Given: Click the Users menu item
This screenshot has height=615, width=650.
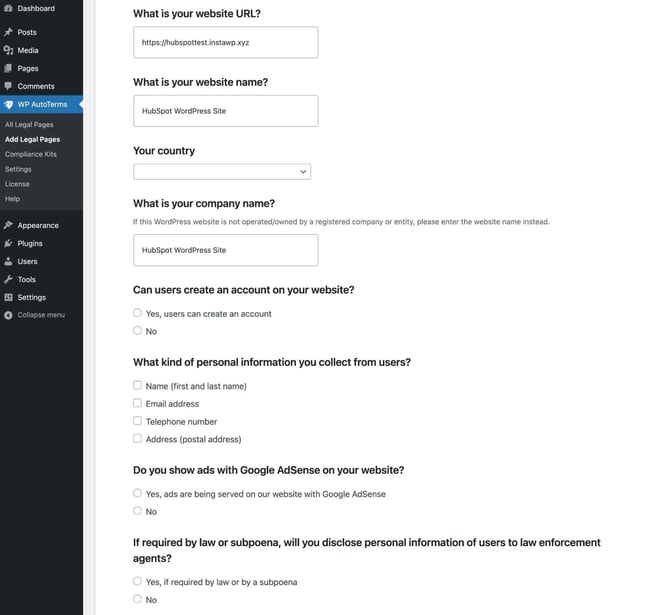Looking at the screenshot, I should [27, 261].
